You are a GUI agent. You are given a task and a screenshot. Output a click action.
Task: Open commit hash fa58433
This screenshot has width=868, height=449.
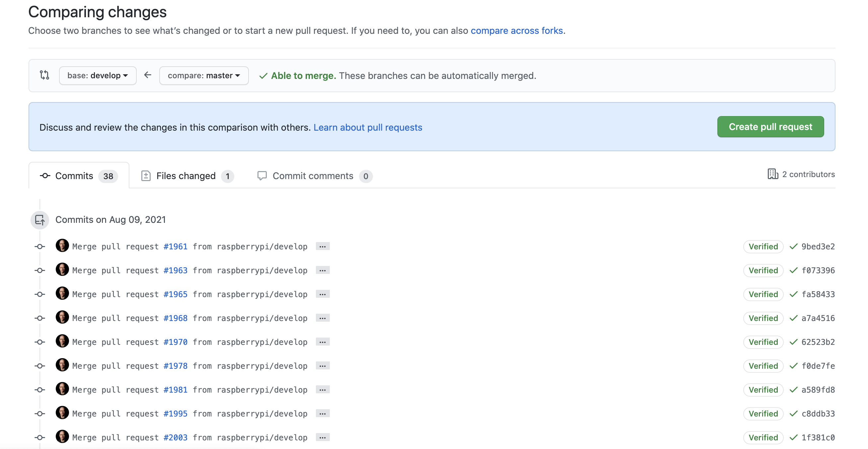tap(818, 294)
